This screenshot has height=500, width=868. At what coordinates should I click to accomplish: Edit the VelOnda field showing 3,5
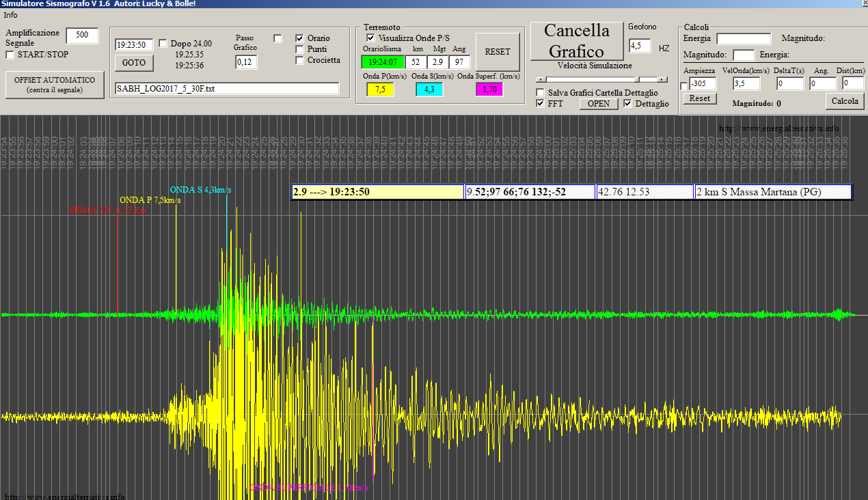pos(746,83)
